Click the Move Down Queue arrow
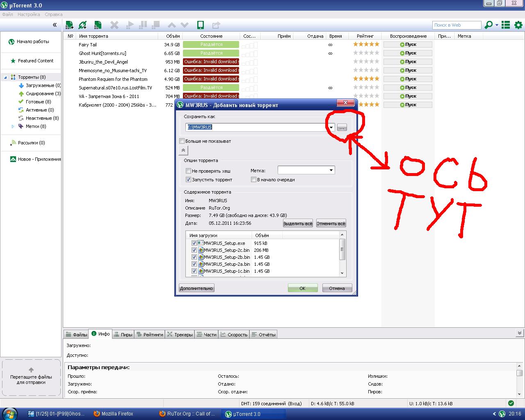The image size is (525, 420). [185, 25]
